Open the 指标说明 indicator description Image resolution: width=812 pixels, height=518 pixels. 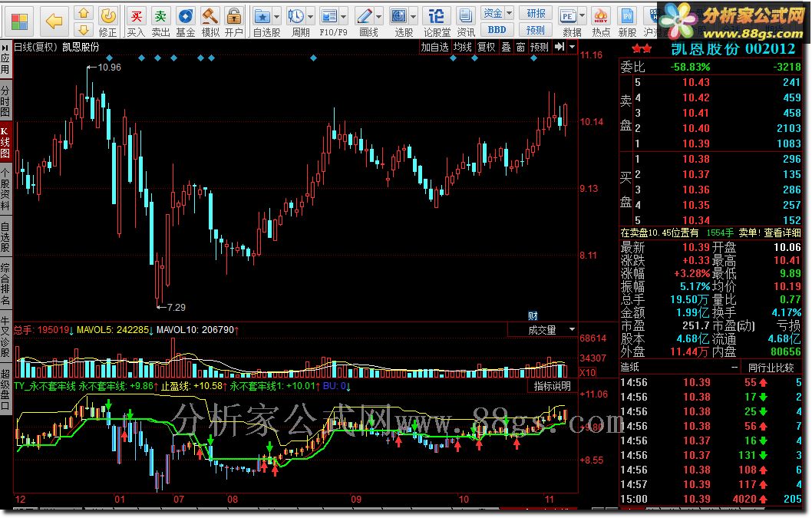552,386
